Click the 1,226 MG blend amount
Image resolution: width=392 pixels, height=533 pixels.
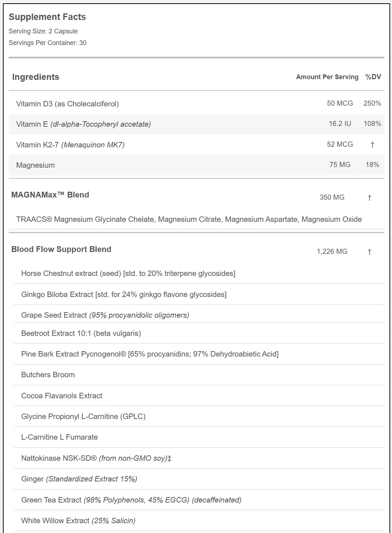pos(332,252)
